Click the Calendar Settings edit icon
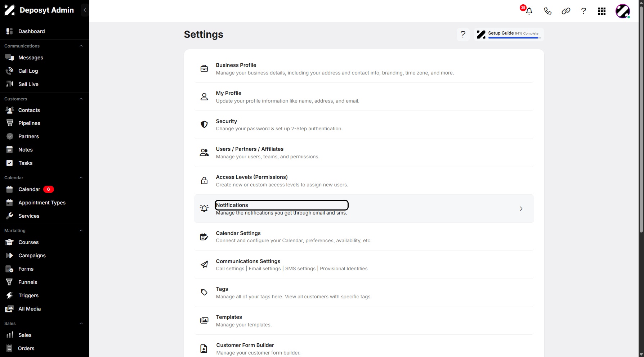Viewport: 644px width, 357px height. tap(204, 236)
